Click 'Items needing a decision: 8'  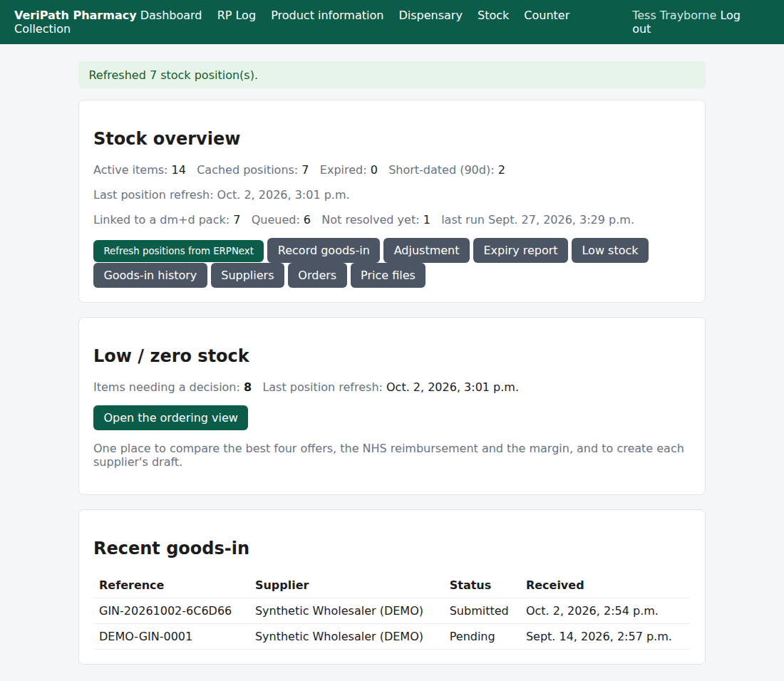point(172,388)
